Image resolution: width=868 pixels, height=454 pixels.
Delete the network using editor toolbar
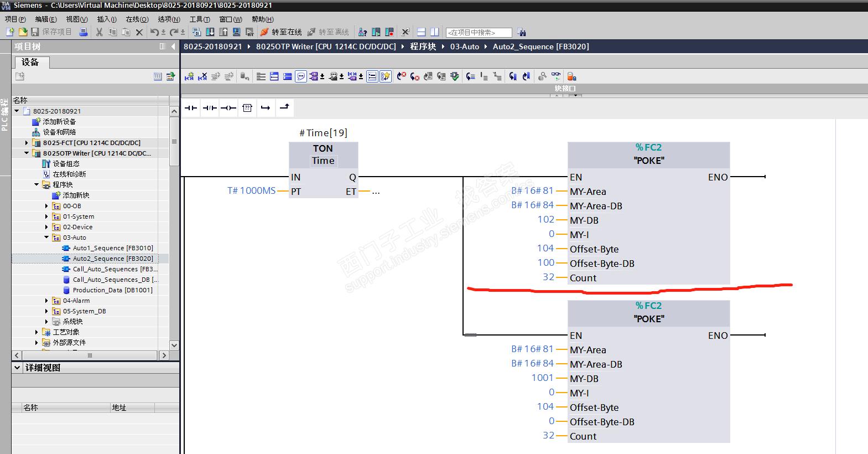pyautogui.click(x=202, y=76)
